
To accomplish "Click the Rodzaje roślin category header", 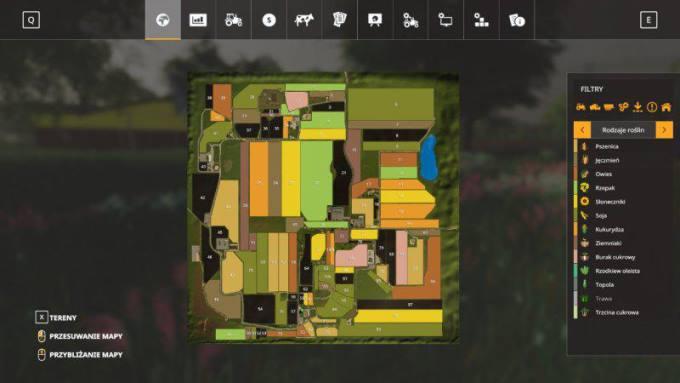I will pyautogui.click(x=623, y=130).
